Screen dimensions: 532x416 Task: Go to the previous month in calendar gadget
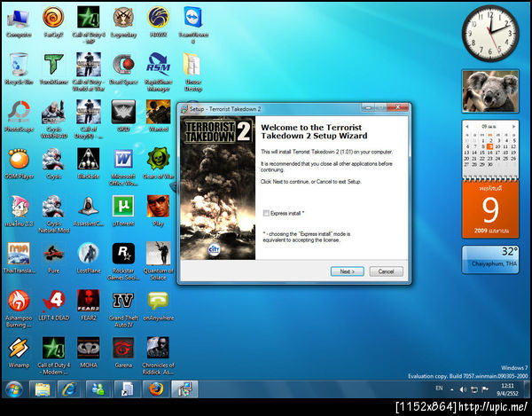(467, 126)
